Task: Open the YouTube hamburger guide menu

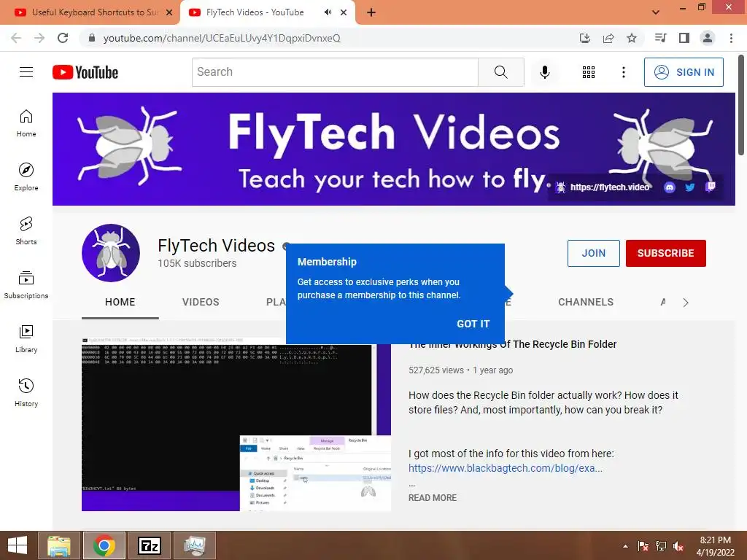Action: click(x=26, y=72)
